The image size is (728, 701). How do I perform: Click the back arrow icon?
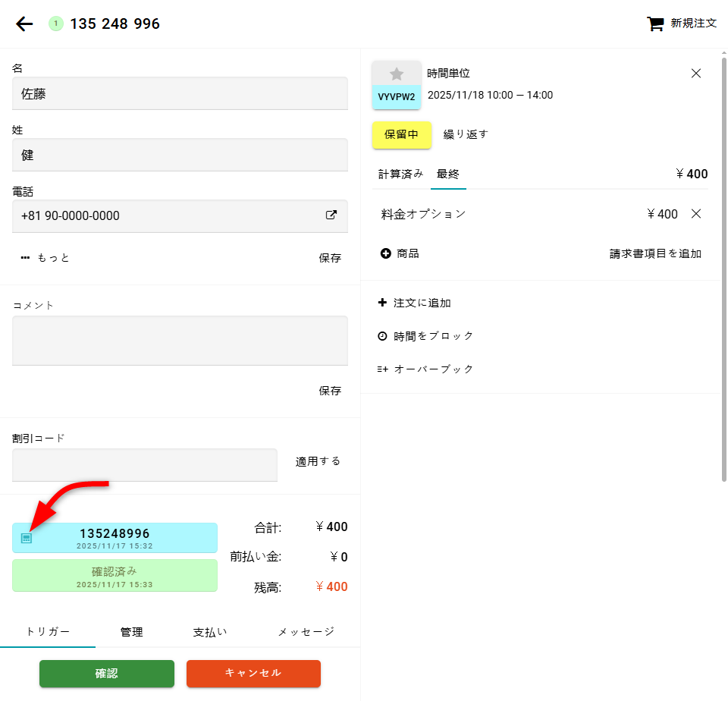click(25, 24)
